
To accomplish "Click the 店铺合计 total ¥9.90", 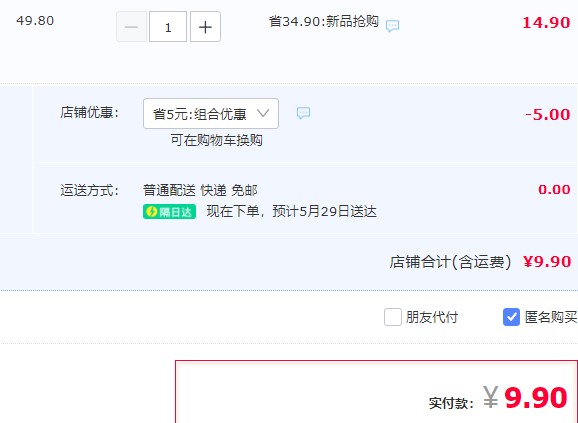I will 547,262.
